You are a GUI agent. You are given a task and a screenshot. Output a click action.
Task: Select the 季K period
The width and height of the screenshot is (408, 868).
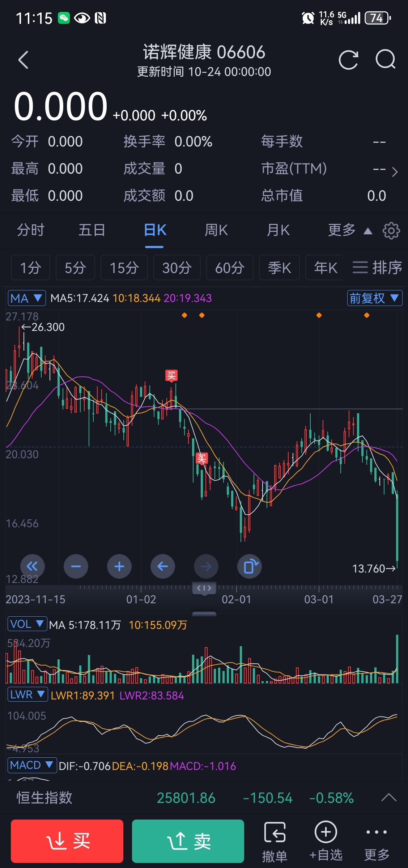[x=279, y=268]
